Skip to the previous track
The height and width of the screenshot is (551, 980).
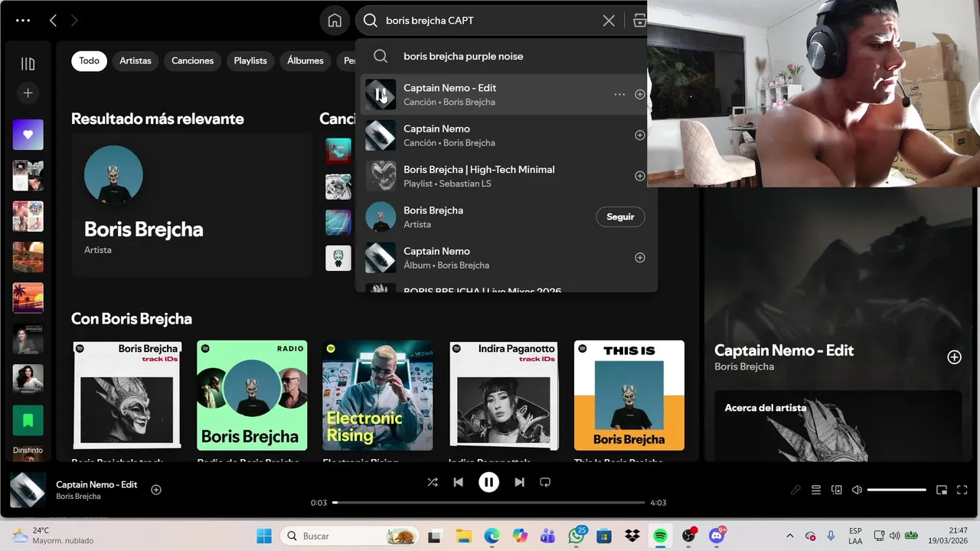point(458,482)
